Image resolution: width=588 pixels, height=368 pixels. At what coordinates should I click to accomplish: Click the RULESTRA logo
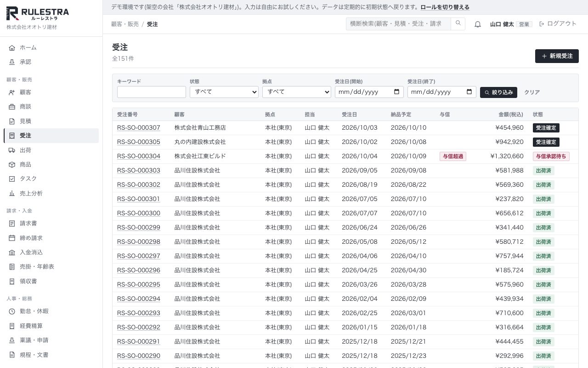38,13
